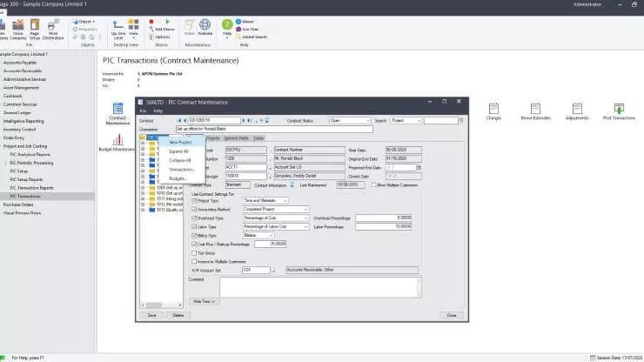The width and height of the screenshot is (644, 362).
Task: Toggle the Labor Type checkbox
Action: (194, 226)
